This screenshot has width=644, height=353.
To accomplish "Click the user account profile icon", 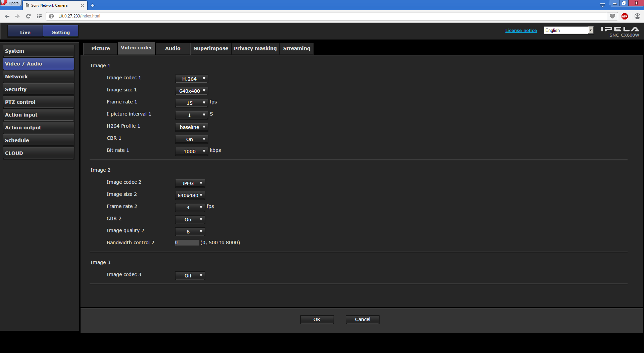I will pos(637,16).
